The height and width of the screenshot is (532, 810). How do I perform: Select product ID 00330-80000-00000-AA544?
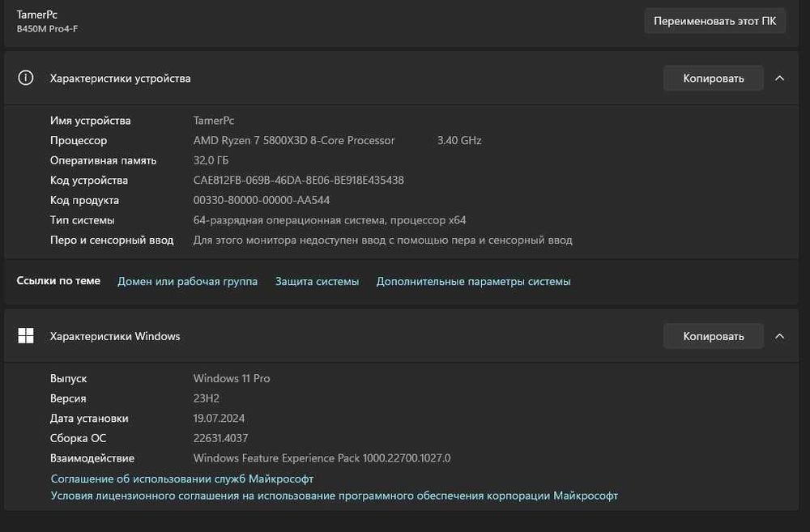coord(262,200)
